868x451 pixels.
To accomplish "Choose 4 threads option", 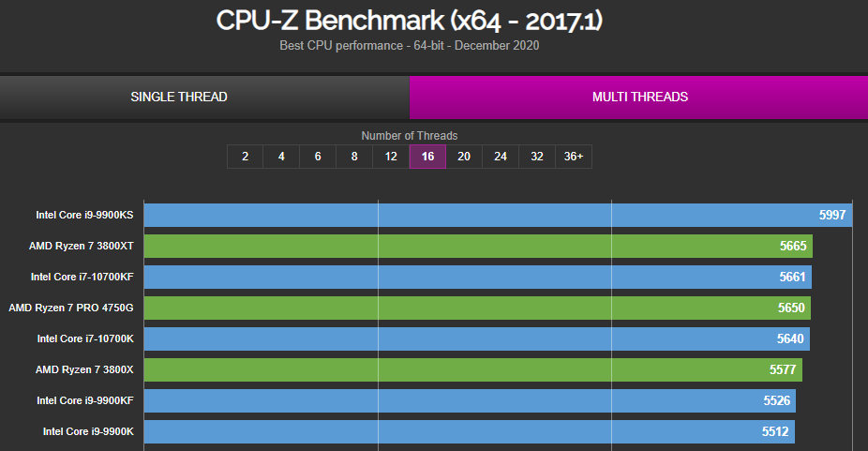I will coord(281,157).
